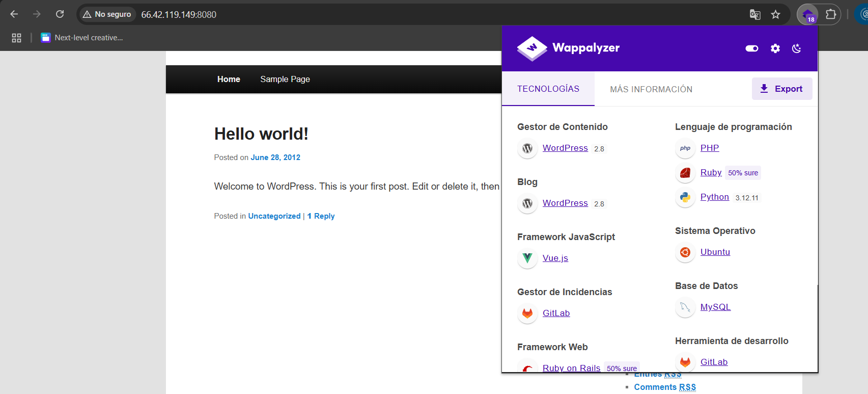Open the GitLab link under Gestor de Incidencias
Image resolution: width=868 pixels, height=394 pixels.
556,313
